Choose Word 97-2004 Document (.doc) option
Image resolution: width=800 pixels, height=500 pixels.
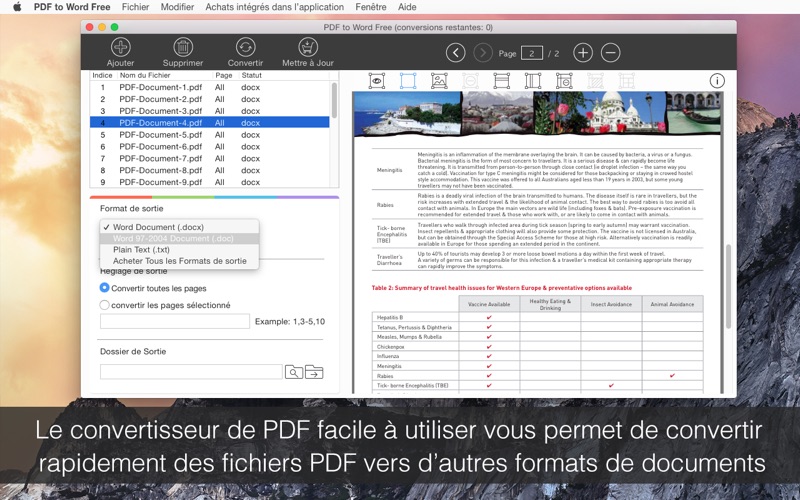pyautogui.click(x=179, y=238)
